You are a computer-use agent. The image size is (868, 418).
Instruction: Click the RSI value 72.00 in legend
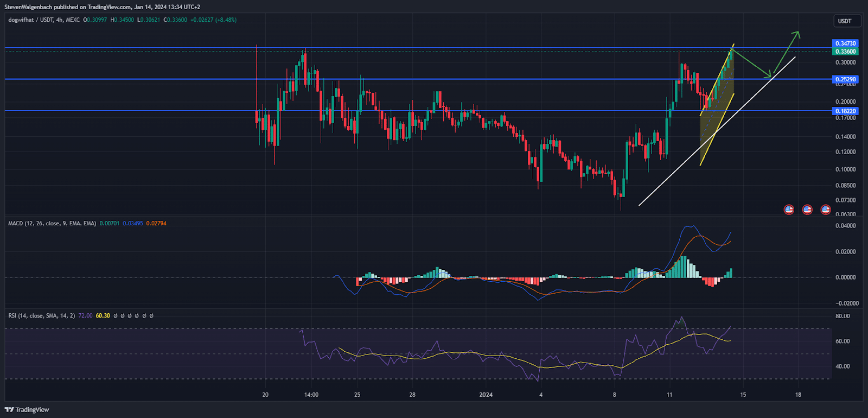[x=85, y=316]
